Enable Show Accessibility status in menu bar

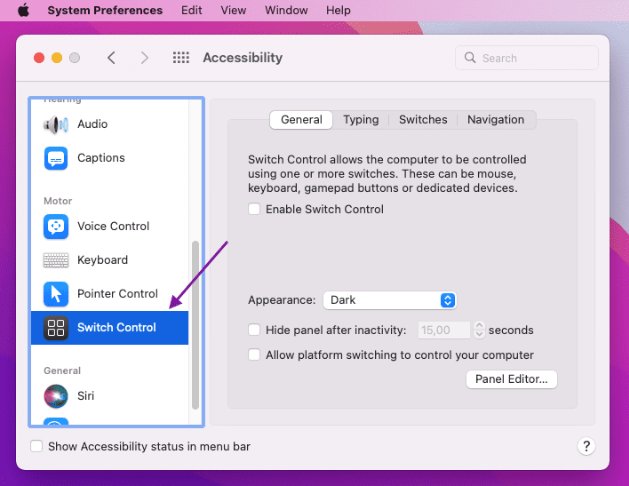click(37, 446)
